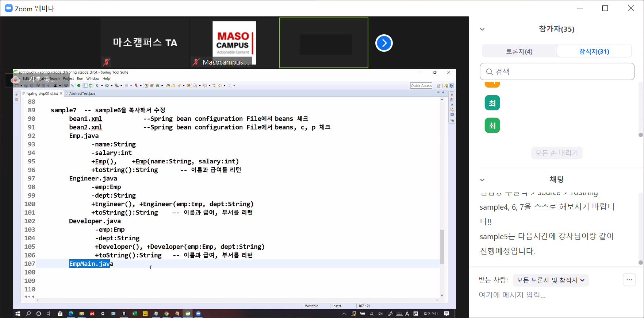
Task: Click the 검색 participant search field
Action: coord(557,71)
